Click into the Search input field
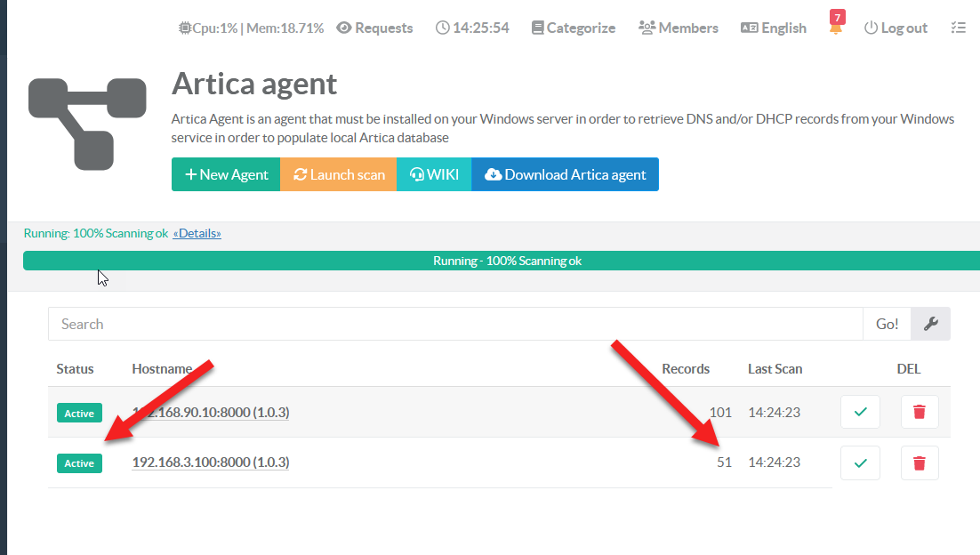The height and width of the screenshot is (555, 980). point(454,324)
